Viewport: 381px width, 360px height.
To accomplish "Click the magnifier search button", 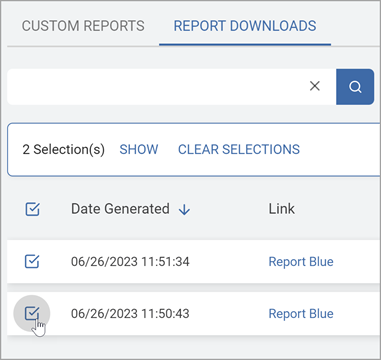I will 355,87.
